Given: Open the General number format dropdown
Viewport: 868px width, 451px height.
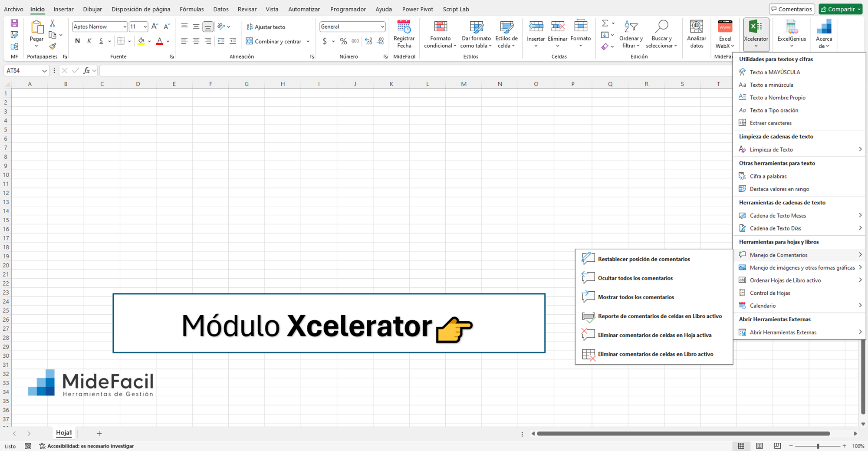Looking at the screenshot, I should point(382,27).
